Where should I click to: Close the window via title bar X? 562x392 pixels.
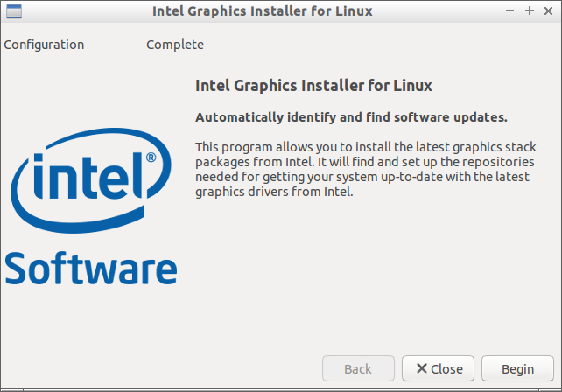tap(548, 10)
